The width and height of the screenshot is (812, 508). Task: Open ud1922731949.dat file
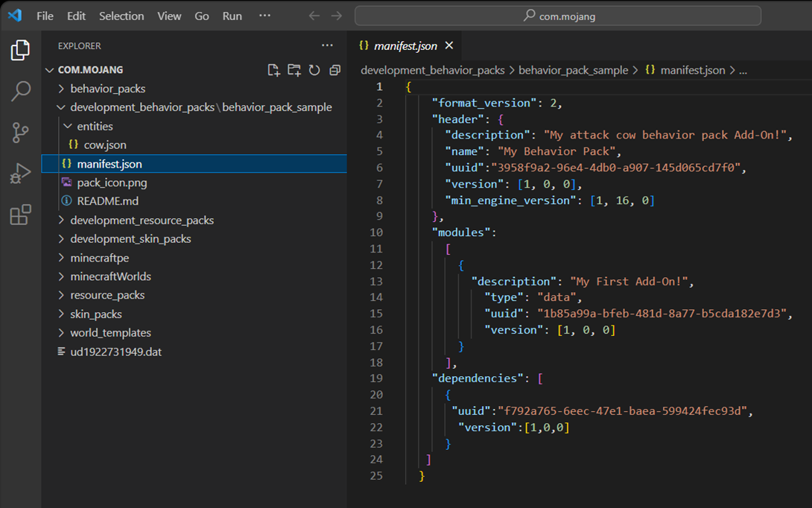[116, 352]
